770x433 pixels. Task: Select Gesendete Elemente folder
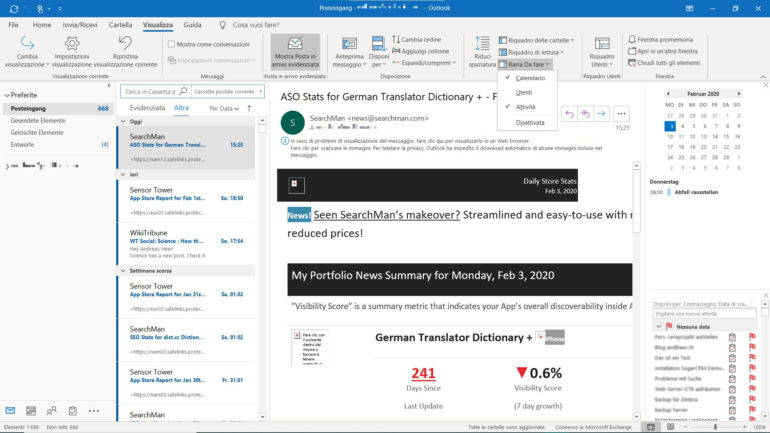point(38,121)
